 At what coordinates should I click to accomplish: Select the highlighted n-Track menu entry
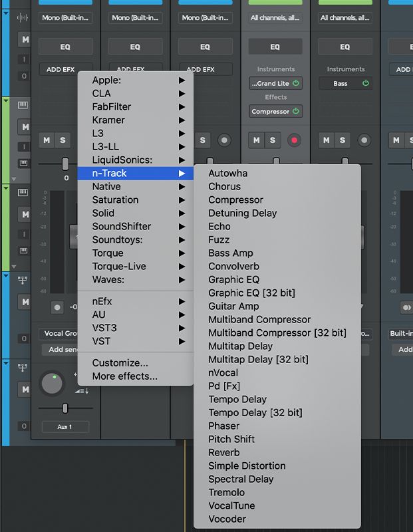pos(136,173)
